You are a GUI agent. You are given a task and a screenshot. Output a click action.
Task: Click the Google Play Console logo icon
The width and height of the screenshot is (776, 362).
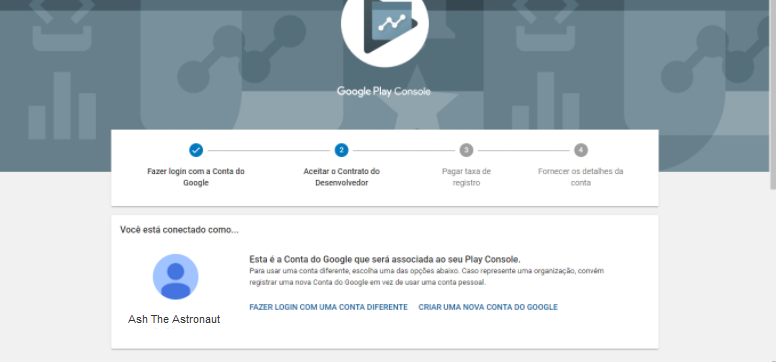[385, 24]
